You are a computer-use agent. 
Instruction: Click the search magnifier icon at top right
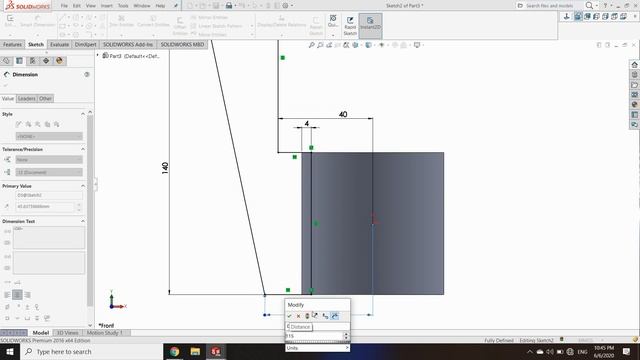click(589, 6)
